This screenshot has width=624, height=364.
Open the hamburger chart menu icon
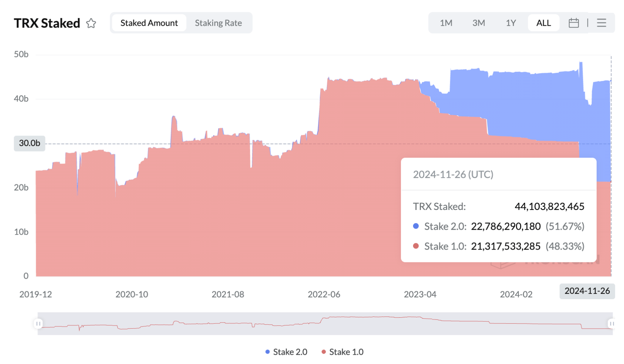pyautogui.click(x=602, y=23)
